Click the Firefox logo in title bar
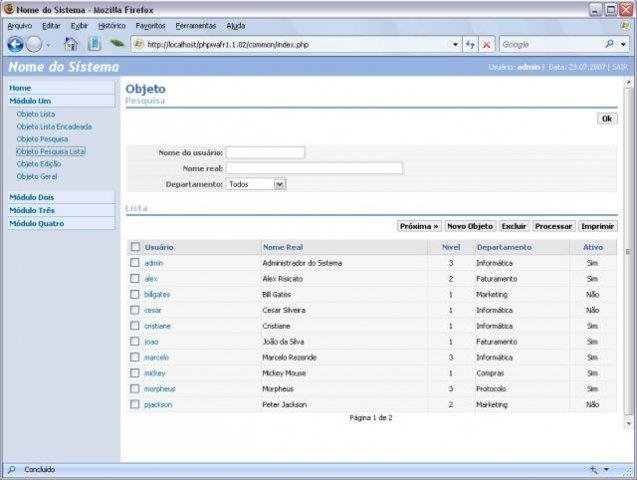Image resolution: width=637 pixels, height=480 pixels. 9,9
